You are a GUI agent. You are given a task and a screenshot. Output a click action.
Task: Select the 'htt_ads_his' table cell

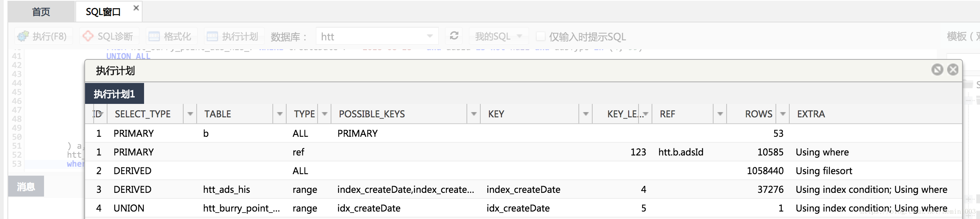point(227,189)
